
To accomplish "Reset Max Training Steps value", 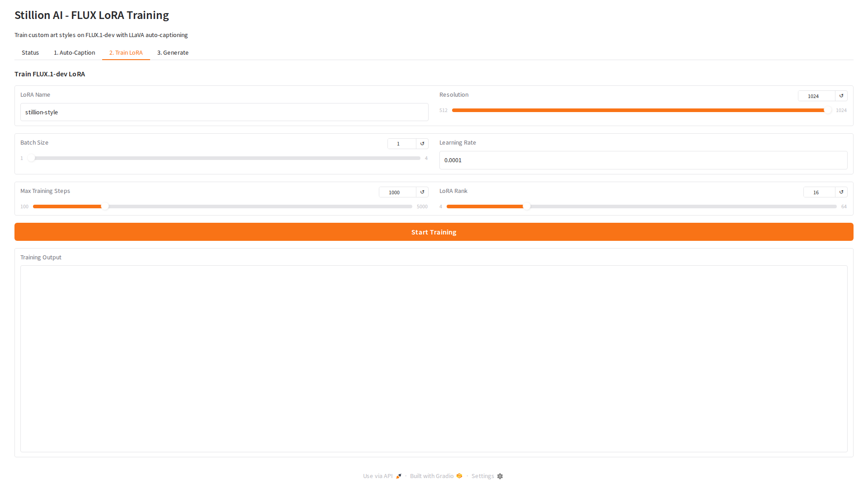I will pos(422,192).
